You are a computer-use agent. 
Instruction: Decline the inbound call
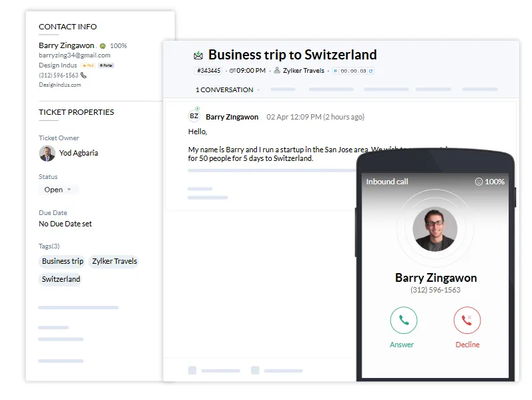tap(467, 321)
